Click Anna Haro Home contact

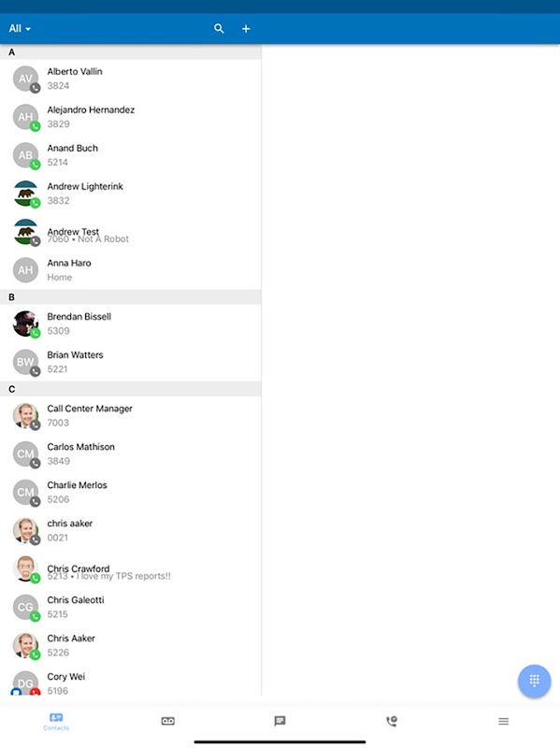click(130, 270)
